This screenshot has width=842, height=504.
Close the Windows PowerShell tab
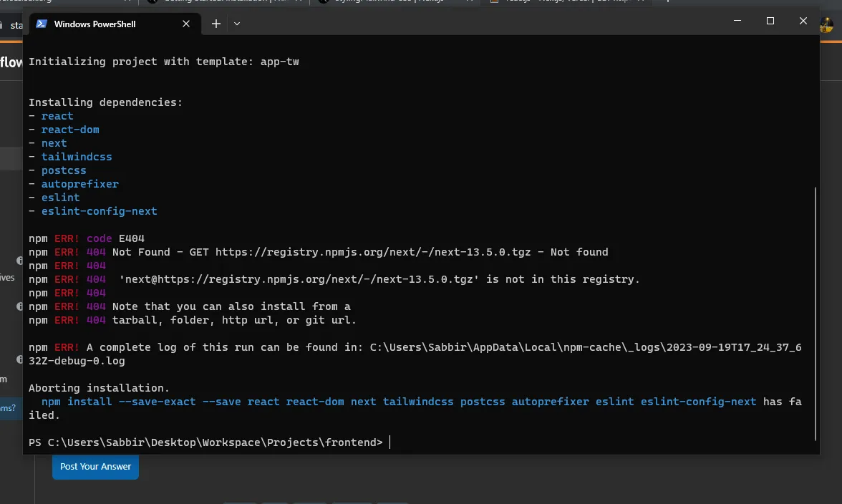click(186, 24)
